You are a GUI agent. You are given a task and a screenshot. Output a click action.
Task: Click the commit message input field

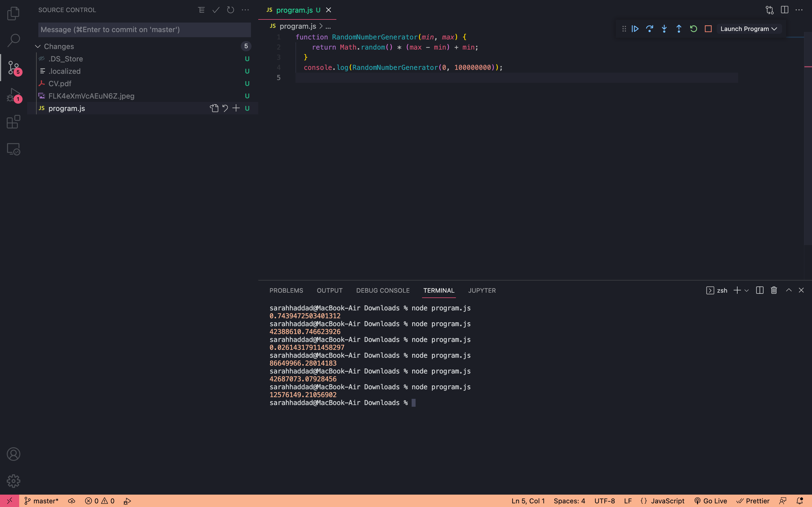pos(144,30)
